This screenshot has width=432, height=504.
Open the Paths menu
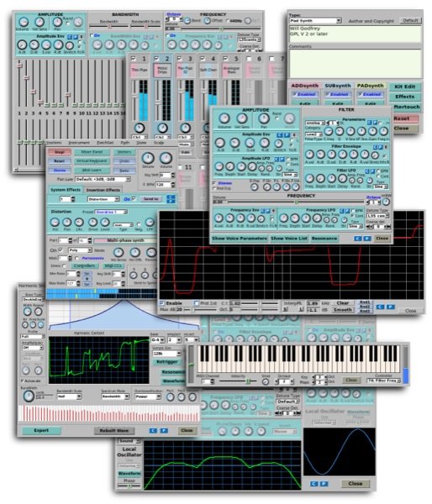[x=125, y=143]
